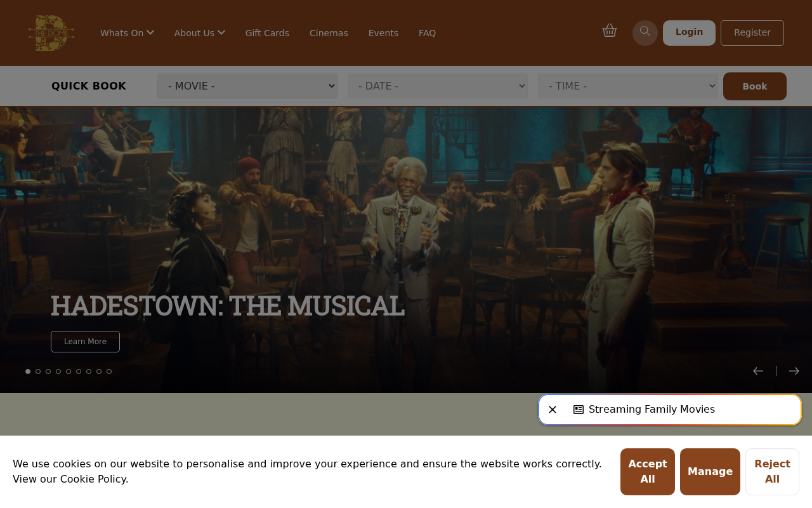Viewport: 812px width, 508px height.
Task: Click the Login button
Action: tap(689, 33)
